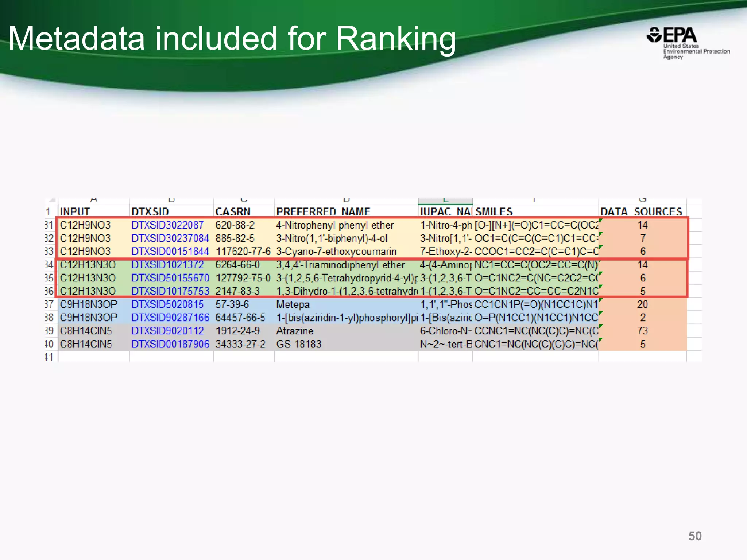Select data sources value 7
Image resolution: width=747 pixels, height=560 pixels.
(x=642, y=238)
